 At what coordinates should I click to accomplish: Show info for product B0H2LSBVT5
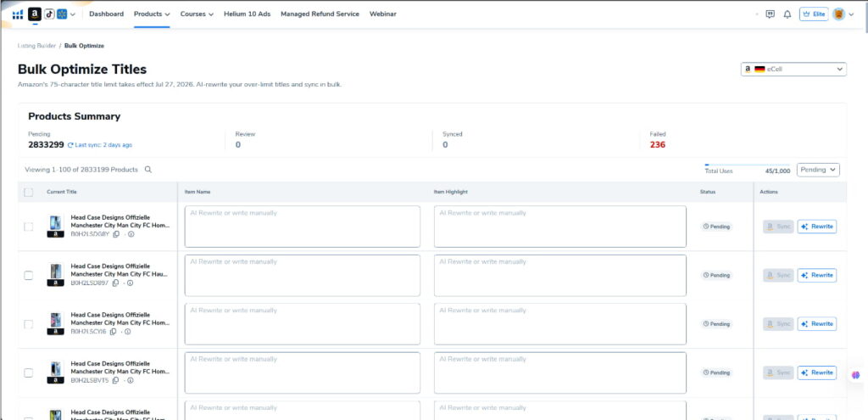[130, 381]
